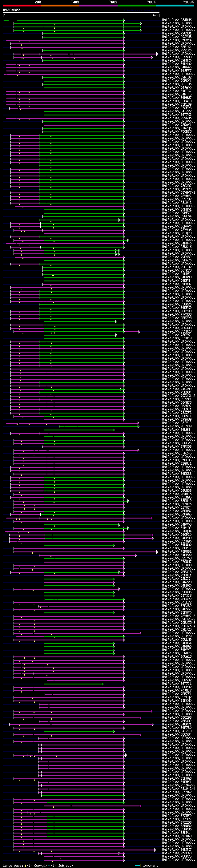Select the UniRef100_Q7PZ45 label

177,453
